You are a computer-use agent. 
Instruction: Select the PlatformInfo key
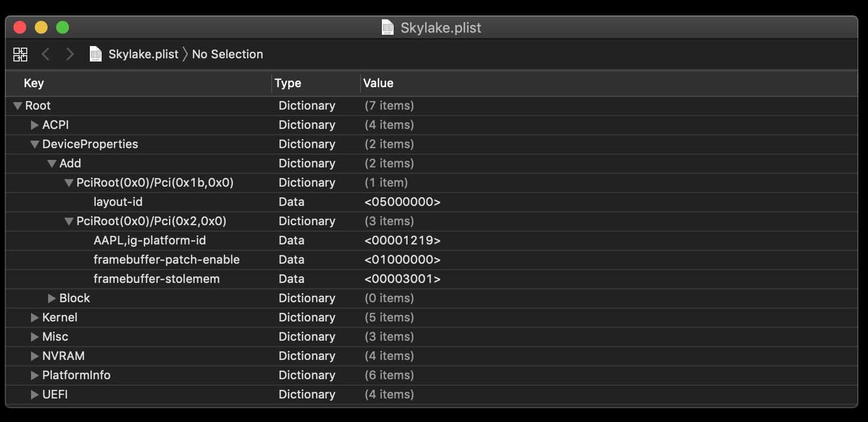coord(76,375)
